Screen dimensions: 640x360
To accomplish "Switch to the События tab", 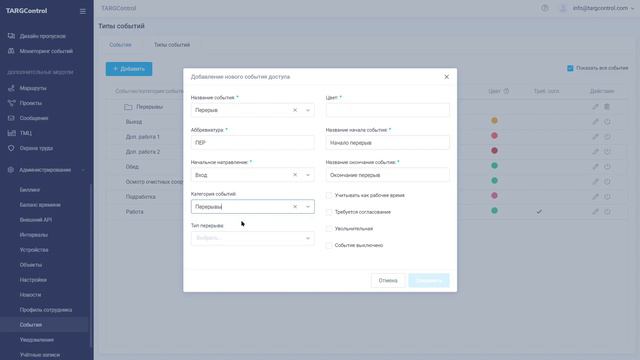I will pyautogui.click(x=120, y=45).
